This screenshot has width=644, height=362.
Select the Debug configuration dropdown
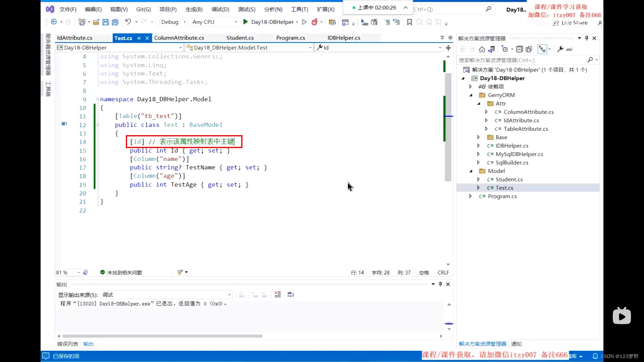pyautogui.click(x=172, y=21)
